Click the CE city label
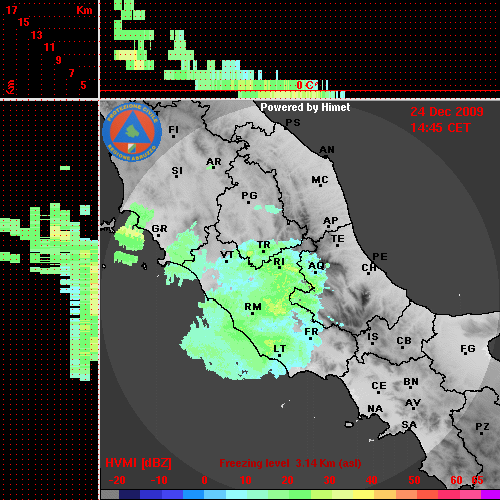 (379, 386)
